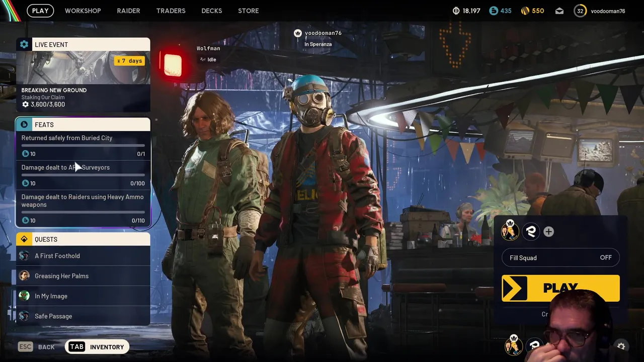Click the Feats header icon
The width and height of the screenshot is (644, 362).
[x=24, y=125]
